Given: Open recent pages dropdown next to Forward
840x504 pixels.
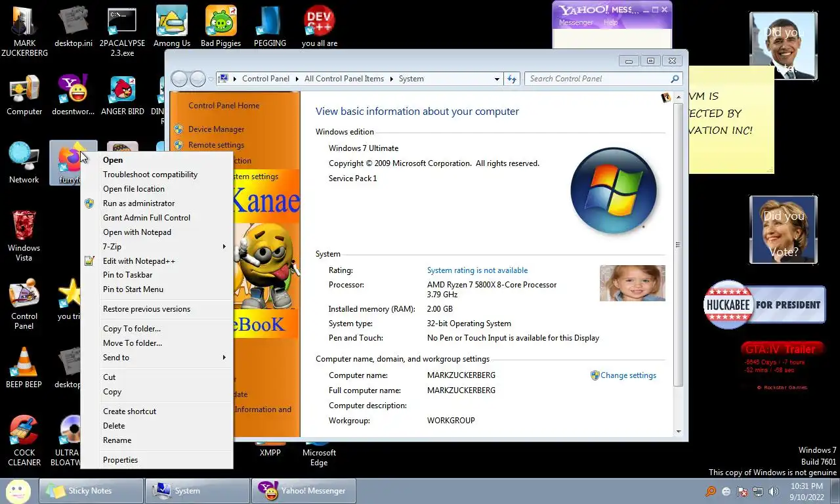Looking at the screenshot, I should (x=211, y=79).
